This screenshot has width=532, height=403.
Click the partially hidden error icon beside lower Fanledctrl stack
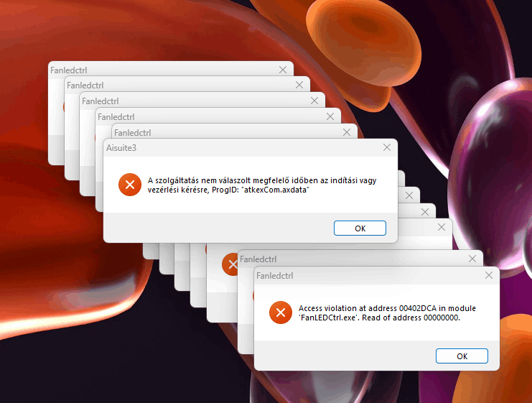click(x=230, y=264)
